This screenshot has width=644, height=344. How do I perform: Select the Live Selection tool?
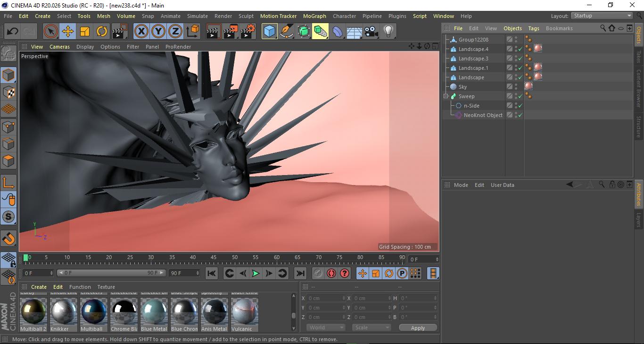[x=51, y=32]
